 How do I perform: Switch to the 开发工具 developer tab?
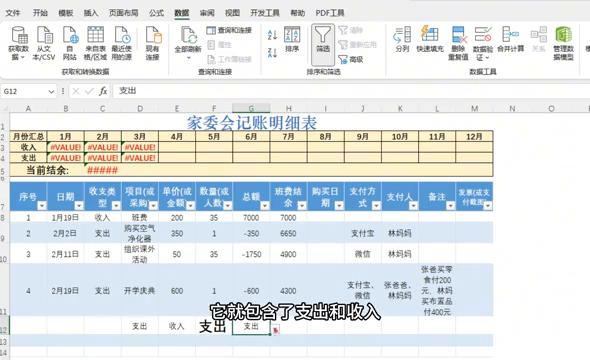tap(265, 13)
